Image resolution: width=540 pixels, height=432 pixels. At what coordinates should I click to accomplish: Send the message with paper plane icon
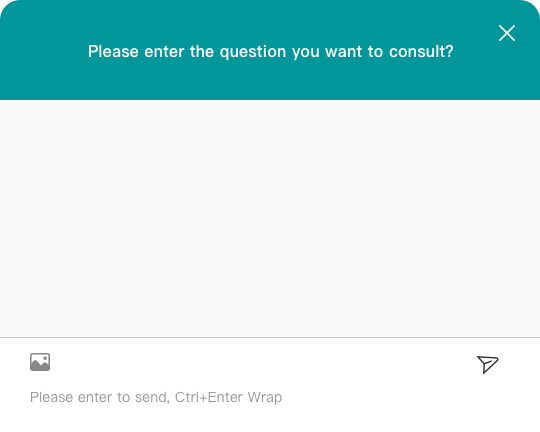(x=487, y=364)
